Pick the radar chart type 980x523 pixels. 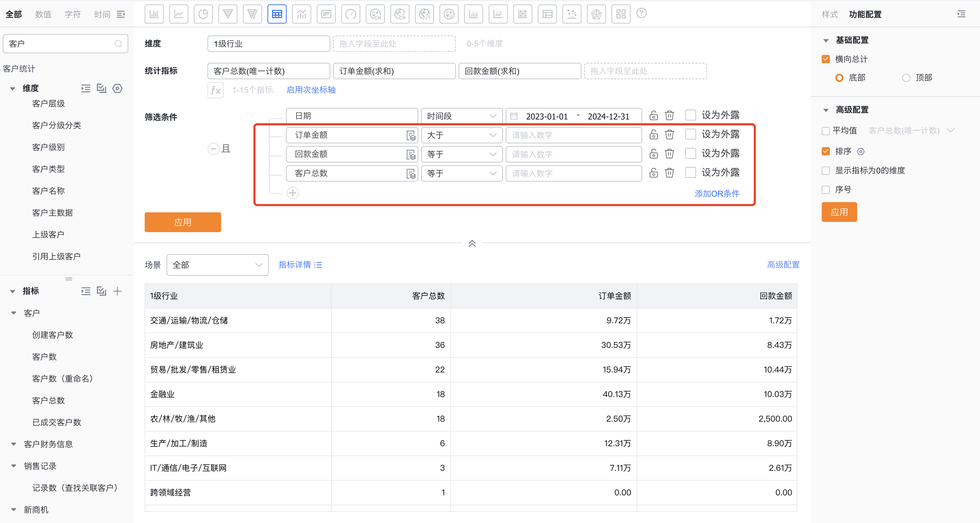point(596,14)
